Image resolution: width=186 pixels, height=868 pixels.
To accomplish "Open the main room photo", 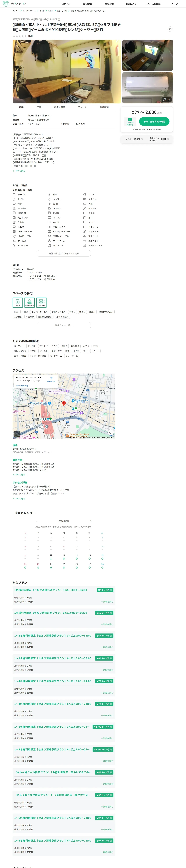I will coord(66,71).
